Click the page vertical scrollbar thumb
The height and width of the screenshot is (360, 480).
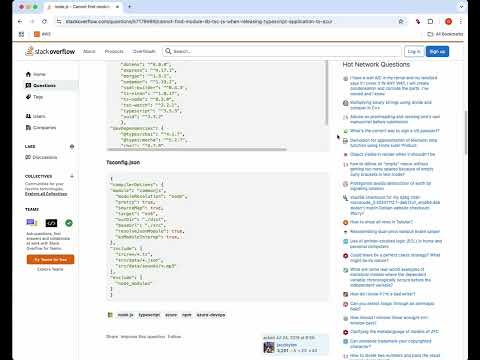pos(466,133)
